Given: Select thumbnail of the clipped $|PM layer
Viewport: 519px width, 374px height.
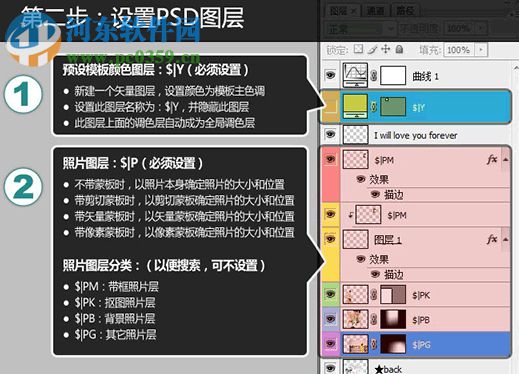Looking at the screenshot, I should pyautogui.click(x=368, y=214).
